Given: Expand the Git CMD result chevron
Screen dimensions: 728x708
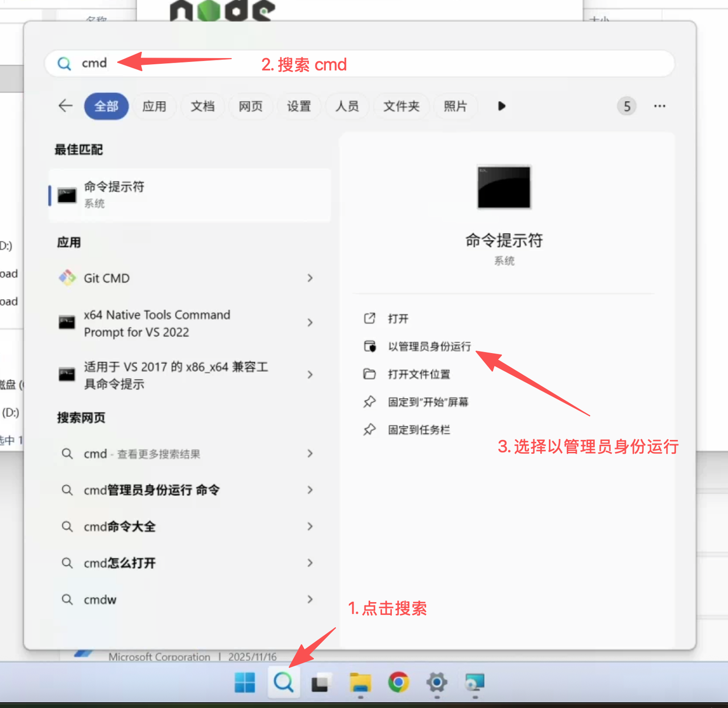Looking at the screenshot, I should (x=310, y=278).
